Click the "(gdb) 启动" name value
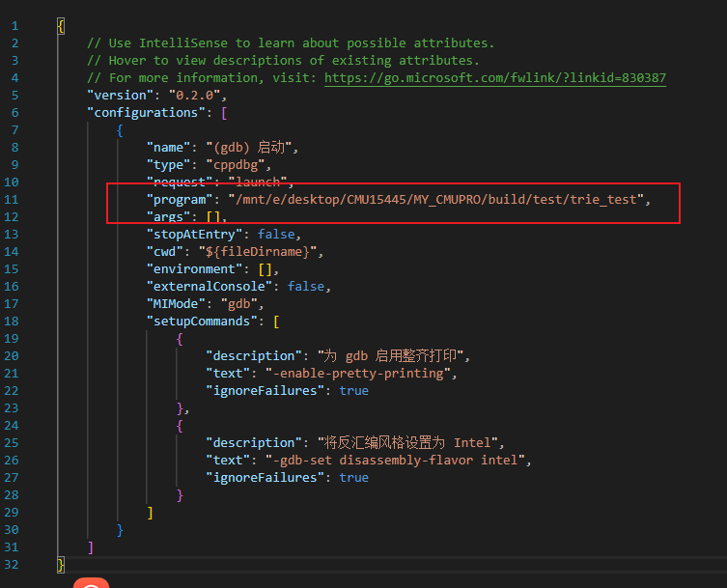Screen dimensions: 727x588 [249, 148]
